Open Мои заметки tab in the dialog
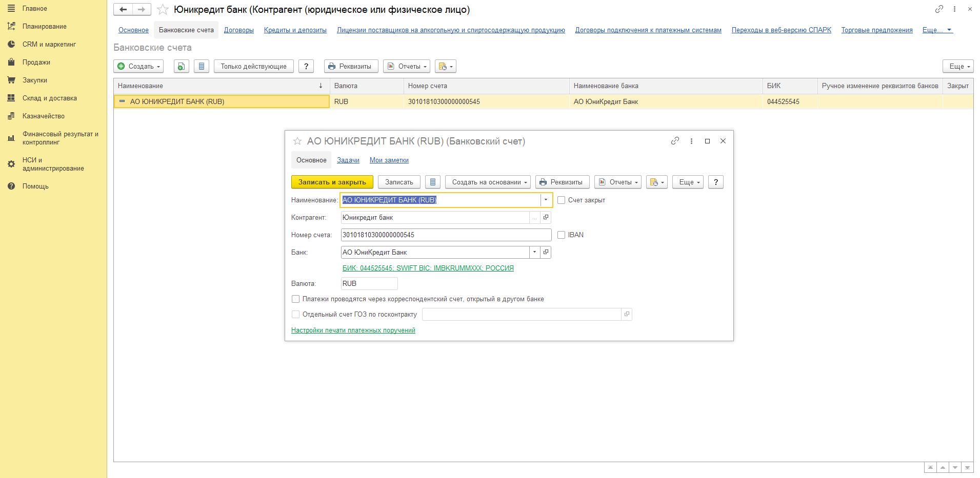The height and width of the screenshot is (478, 980). (x=389, y=160)
